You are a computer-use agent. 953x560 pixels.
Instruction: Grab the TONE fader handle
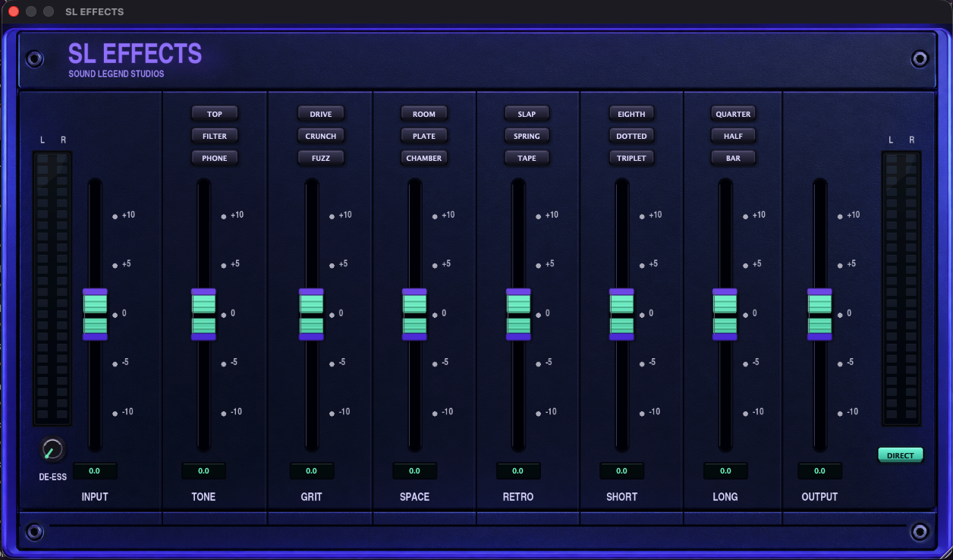click(203, 314)
